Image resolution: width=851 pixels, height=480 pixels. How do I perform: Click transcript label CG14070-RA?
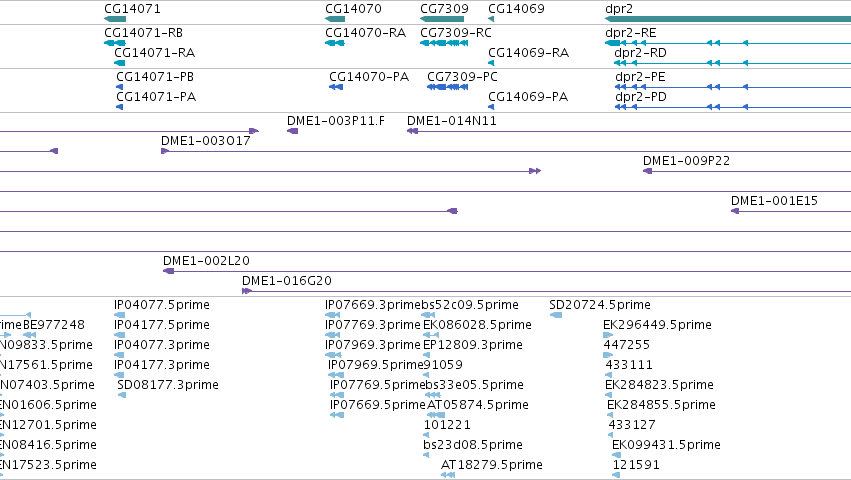(365, 33)
